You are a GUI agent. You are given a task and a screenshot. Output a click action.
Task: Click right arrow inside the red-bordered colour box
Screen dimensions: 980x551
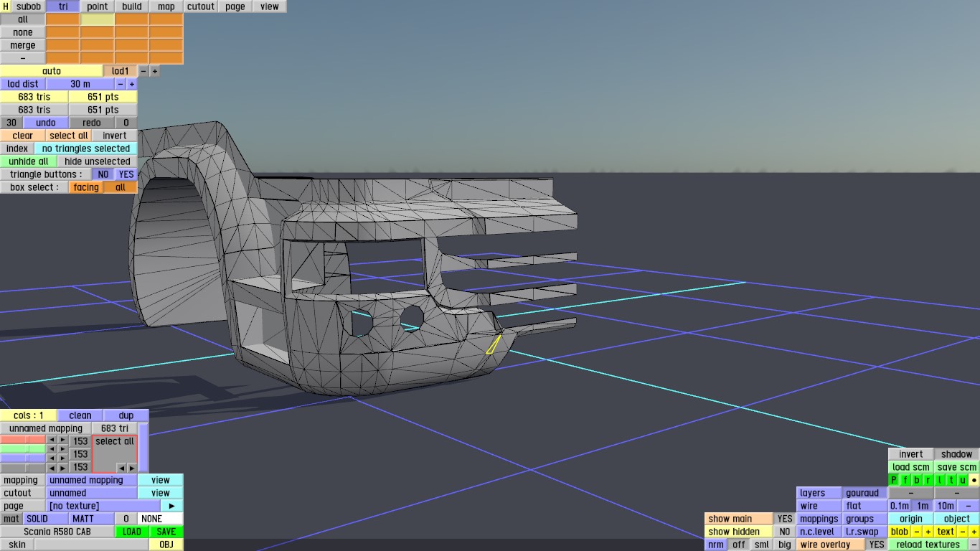[131, 467]
